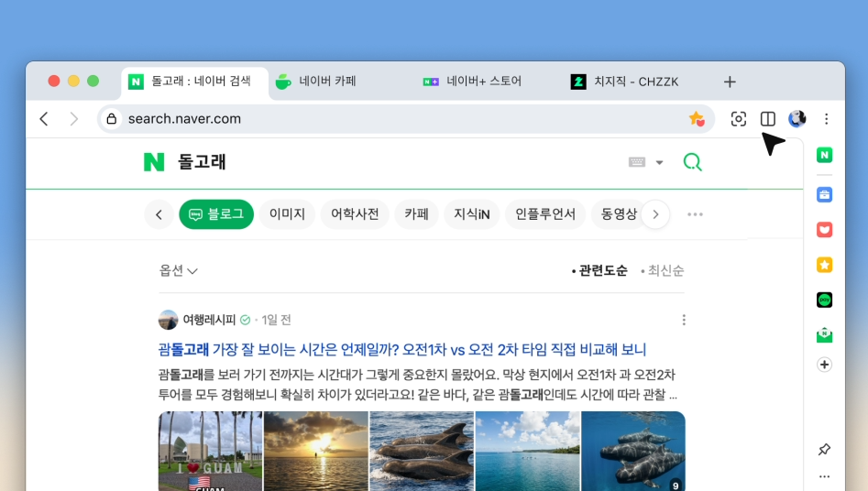Select the 블로그 category
The image size is (868, 491).
216,214
